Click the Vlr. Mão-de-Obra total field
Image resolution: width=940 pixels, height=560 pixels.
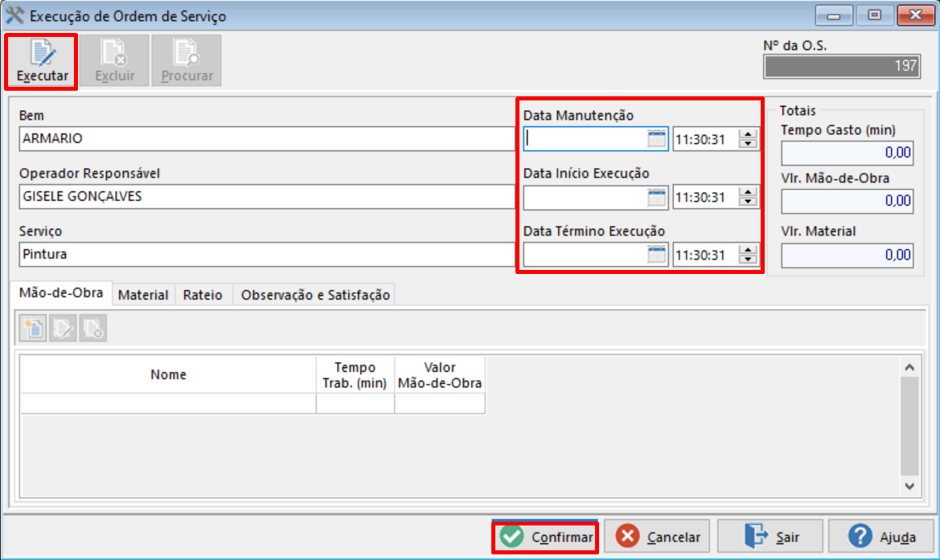[847, 201]
